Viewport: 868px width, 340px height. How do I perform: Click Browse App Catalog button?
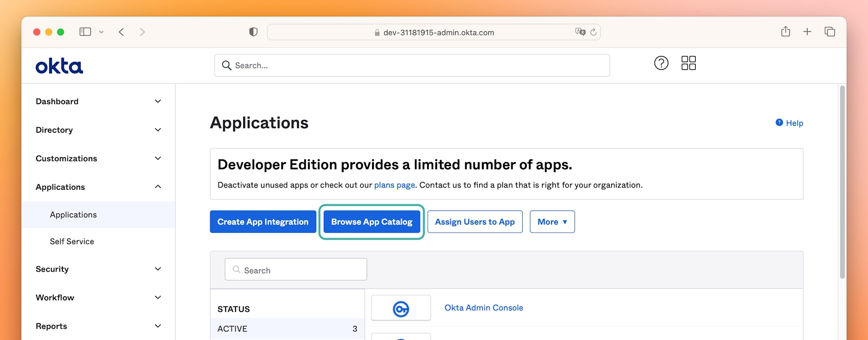pos(372,222)
